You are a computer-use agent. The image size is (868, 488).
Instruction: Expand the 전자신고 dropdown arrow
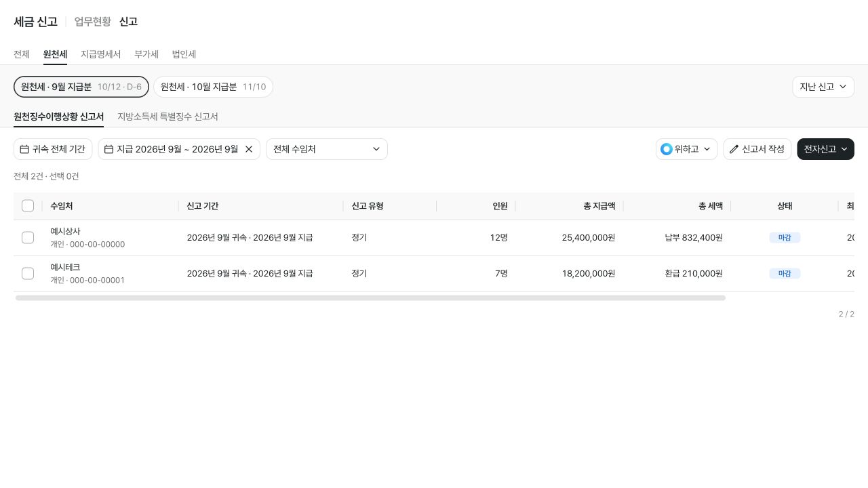pyautogui.click(x=844, y=149)
